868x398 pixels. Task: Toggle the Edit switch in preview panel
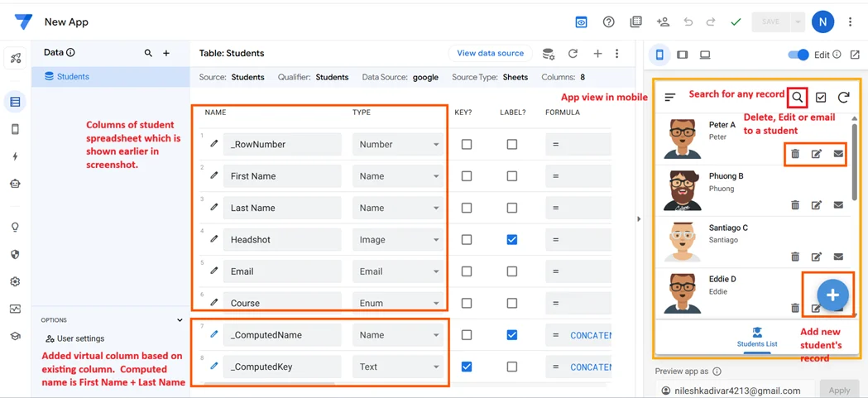point(798,55)
